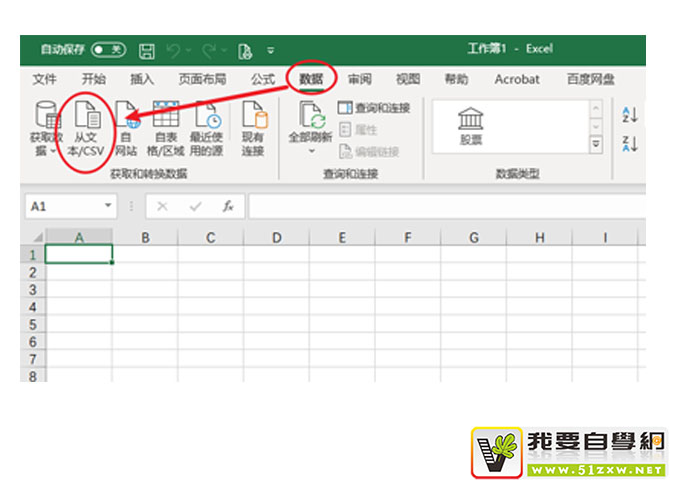
Task: Switch to the 公式 tab
Action: (262, 79)
